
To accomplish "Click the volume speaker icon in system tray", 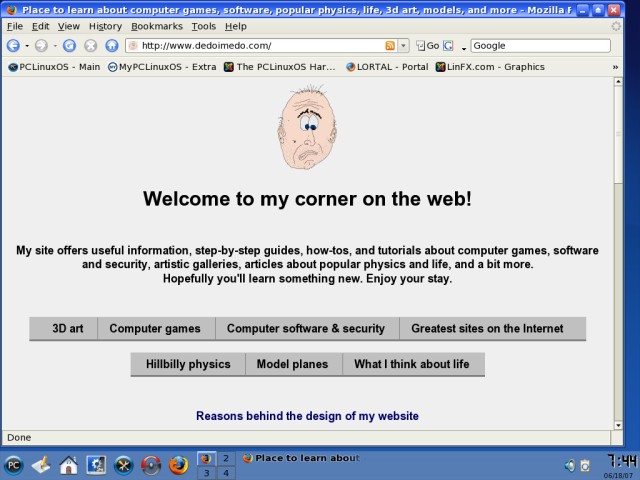I will (569, 465).
